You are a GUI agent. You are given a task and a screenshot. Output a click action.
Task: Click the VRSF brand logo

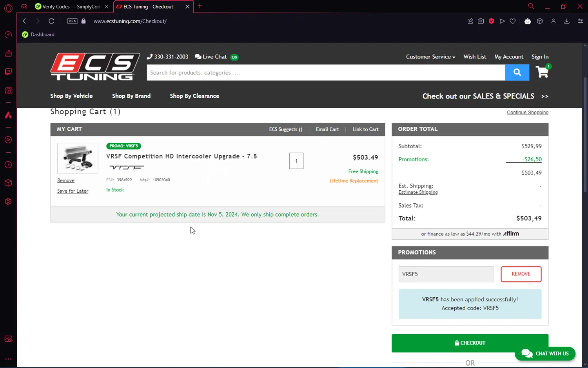click(127, 168)
